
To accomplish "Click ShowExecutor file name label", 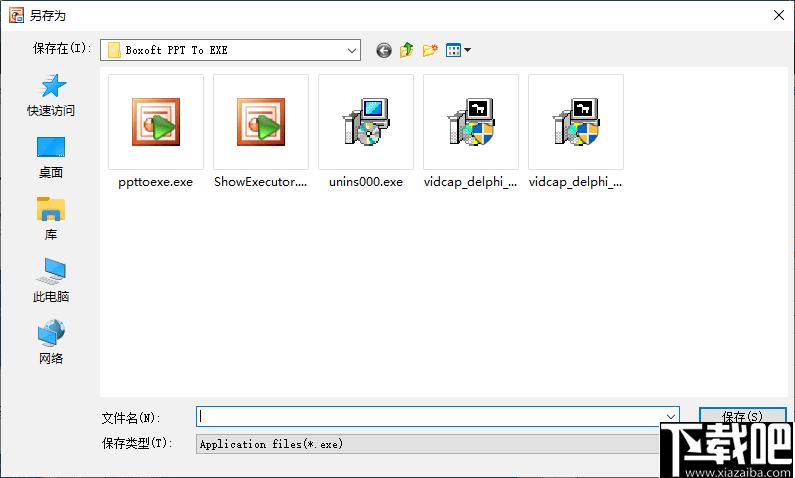I will click(261, 182).
